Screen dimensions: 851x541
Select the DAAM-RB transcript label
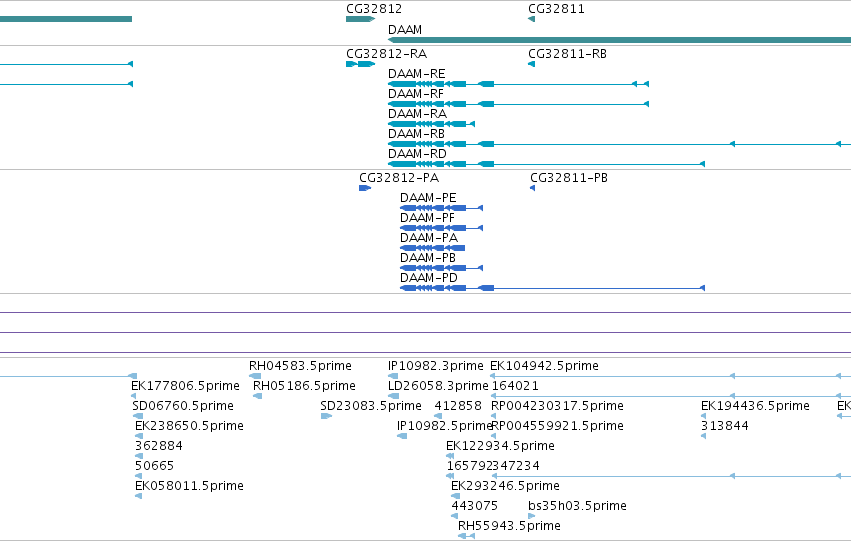(416, 134)
